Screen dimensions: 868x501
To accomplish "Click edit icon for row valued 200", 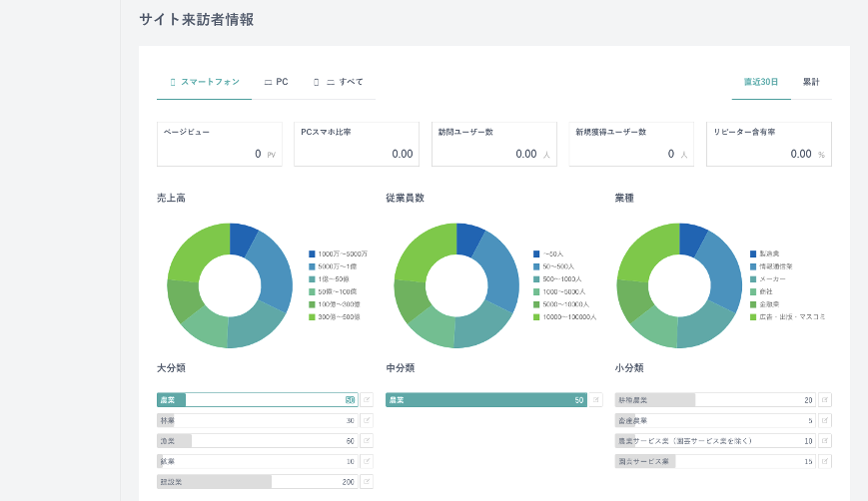I will point(367,482).
